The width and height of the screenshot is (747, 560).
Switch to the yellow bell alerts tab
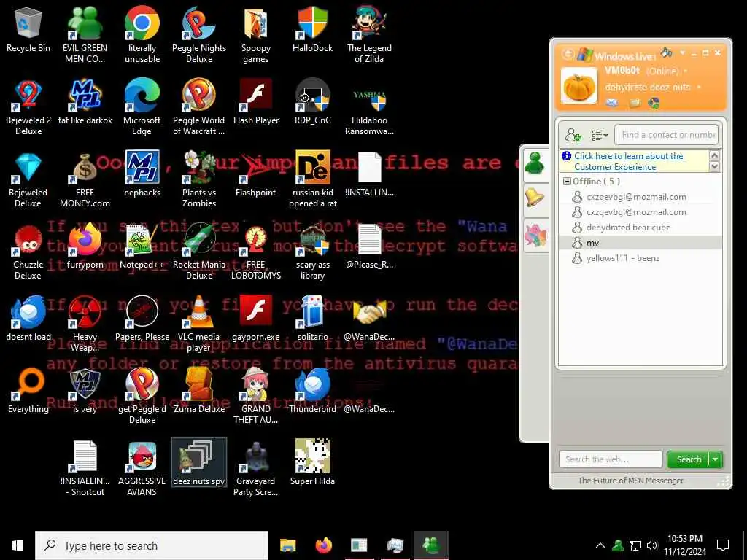(535, 198)
